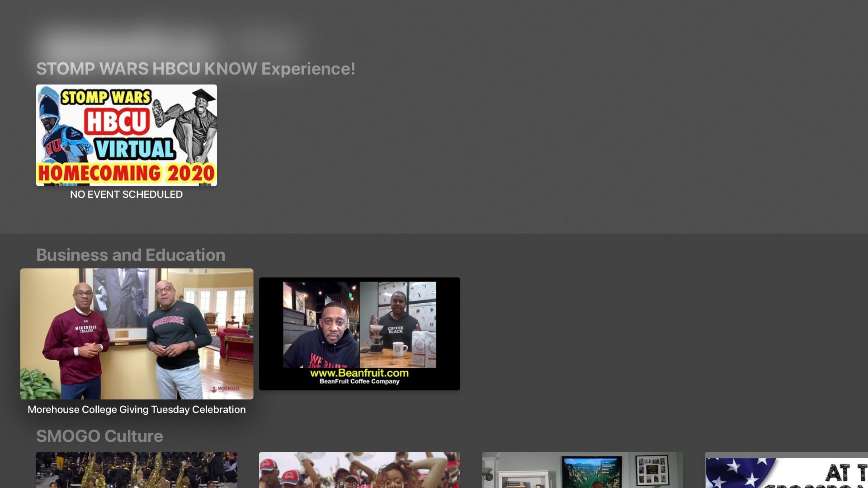Open the red-cap crowd video in SMOGO Culture
The height and width of the screenshot is (488, 868).
(359, 470)
